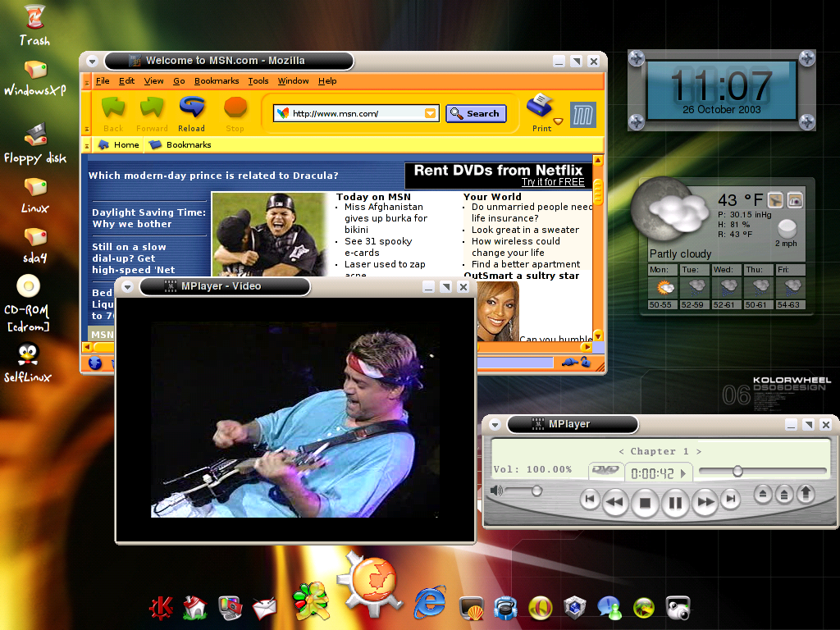
Task: Open MPlayer control window menu button
Action: coord(495,425)
